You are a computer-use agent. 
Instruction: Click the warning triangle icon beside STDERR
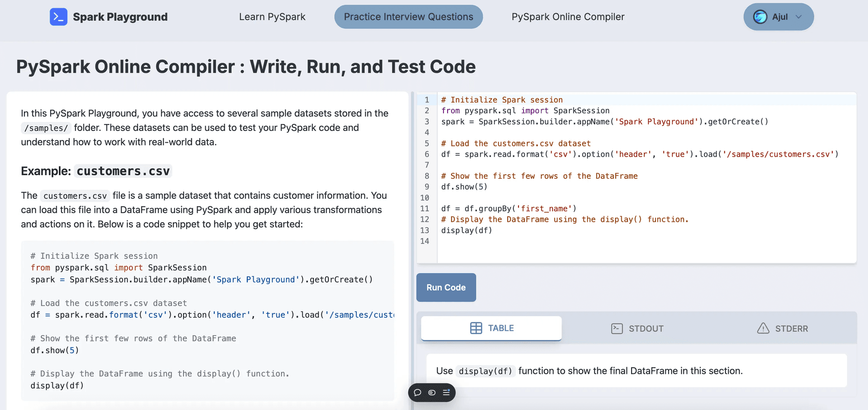763,329
